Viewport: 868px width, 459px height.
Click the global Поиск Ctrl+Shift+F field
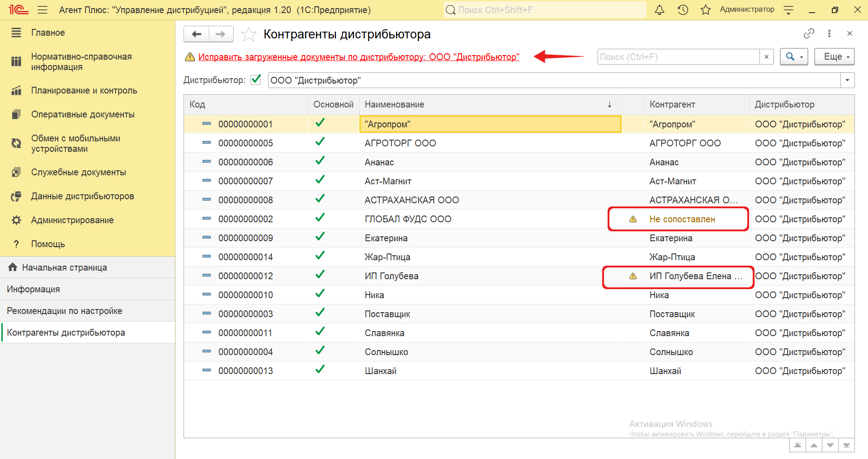[x=545, y=10]
